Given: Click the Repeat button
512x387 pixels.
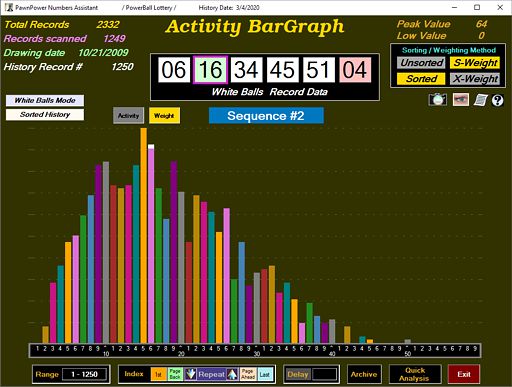Looking at the screenshot, I should pos(211,374).
